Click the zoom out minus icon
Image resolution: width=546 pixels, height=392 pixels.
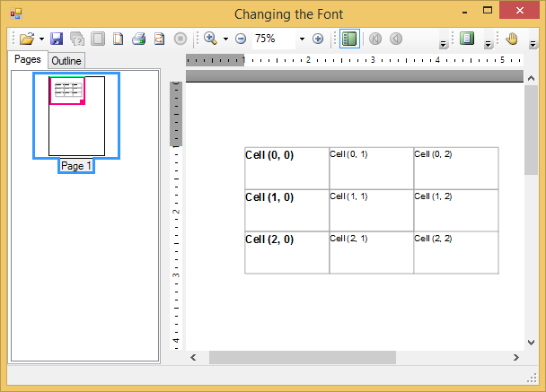point(241,39)
